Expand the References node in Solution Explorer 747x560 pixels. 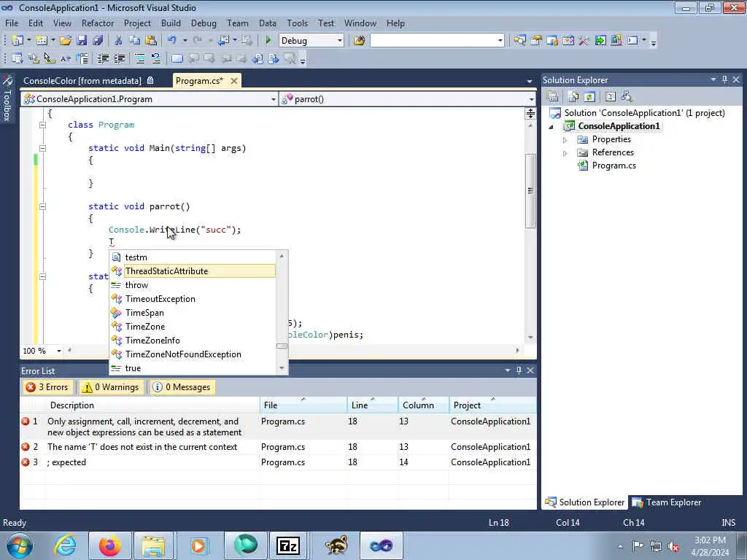point(565,153)
